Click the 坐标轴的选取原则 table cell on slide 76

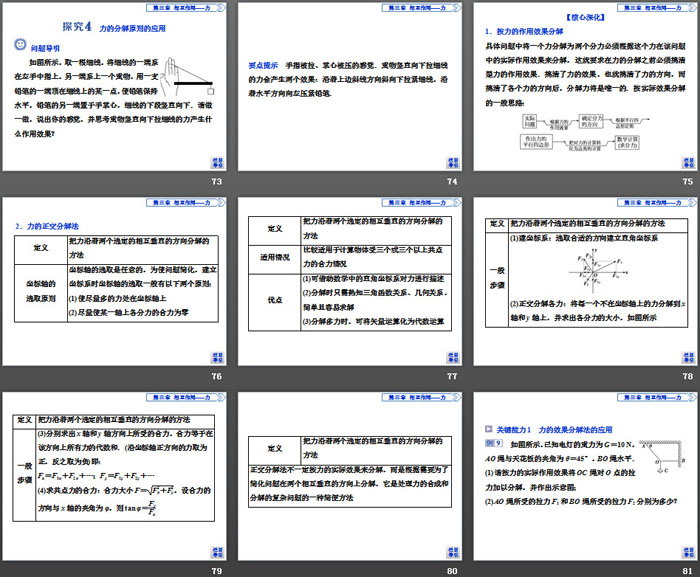(41, 292)
